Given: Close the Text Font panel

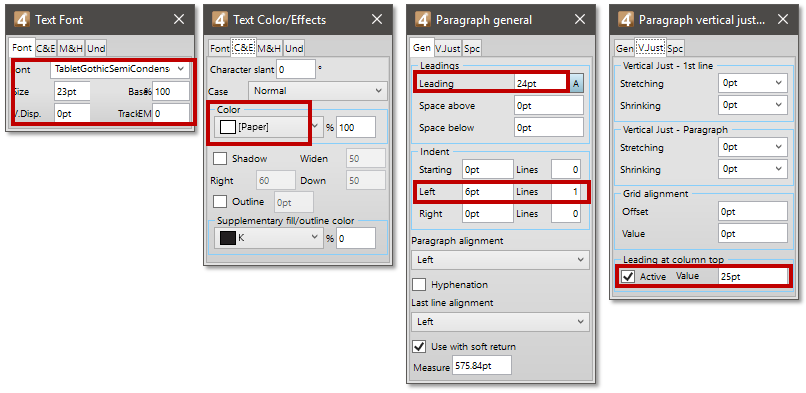Looking at the screenshot, I should tap(179, 20).
